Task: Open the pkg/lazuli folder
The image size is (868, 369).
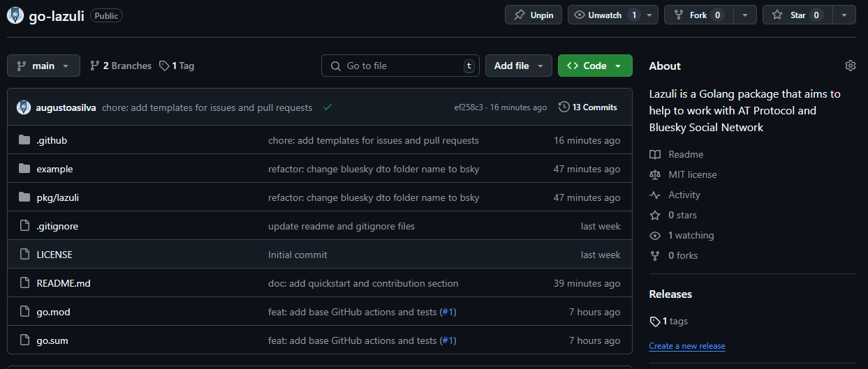Action: pos(58,197)
